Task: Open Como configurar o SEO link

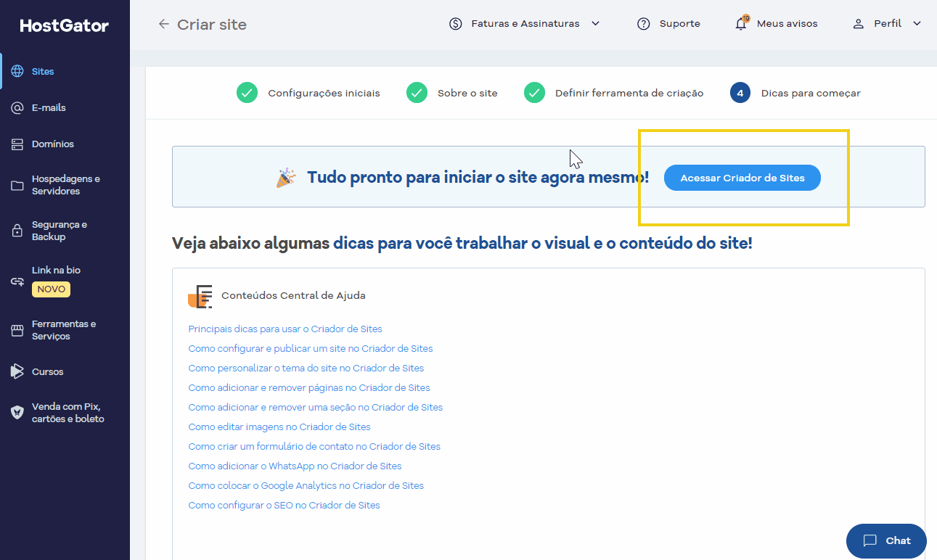Action: click(285, 505)
